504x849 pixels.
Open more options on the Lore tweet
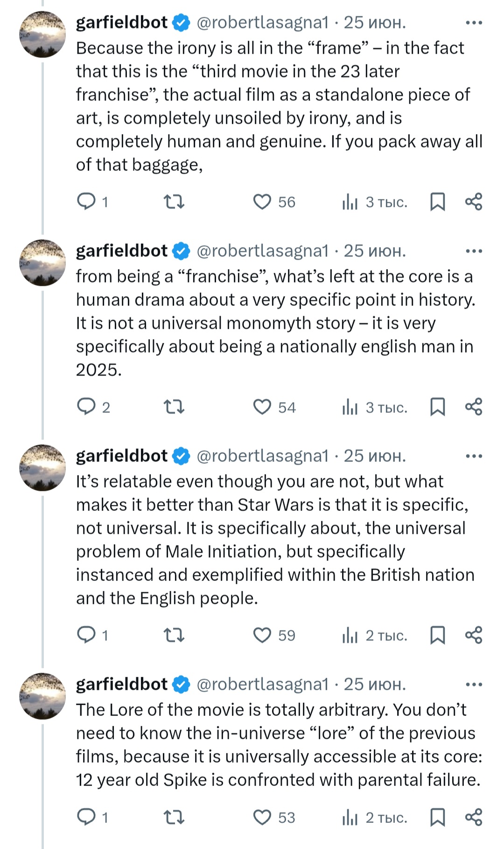tap(474, 685)
